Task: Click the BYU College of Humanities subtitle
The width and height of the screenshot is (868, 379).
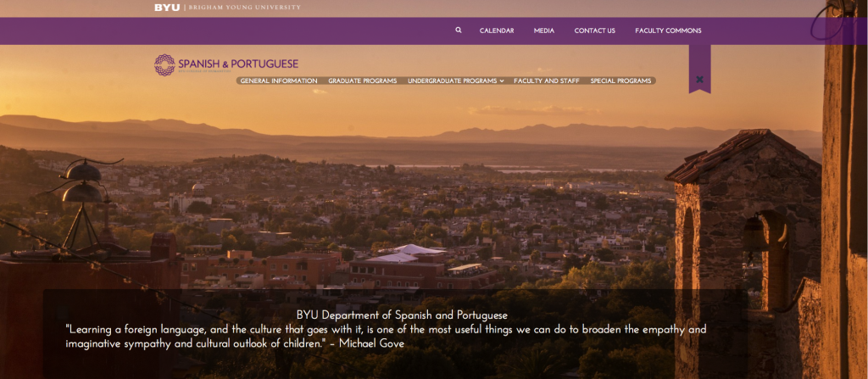Action: (x=212, y=72)
